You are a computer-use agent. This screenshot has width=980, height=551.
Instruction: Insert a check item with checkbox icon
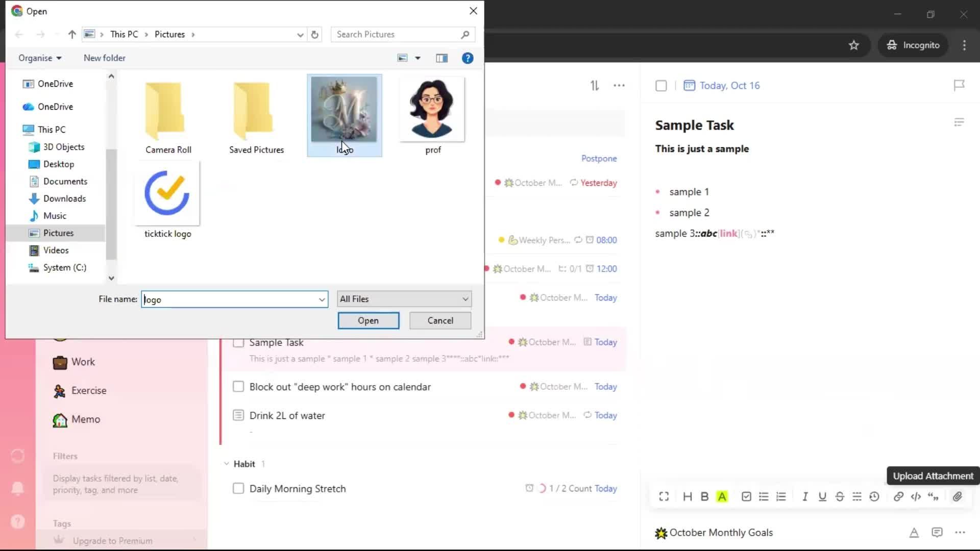[x=746, y=496]
